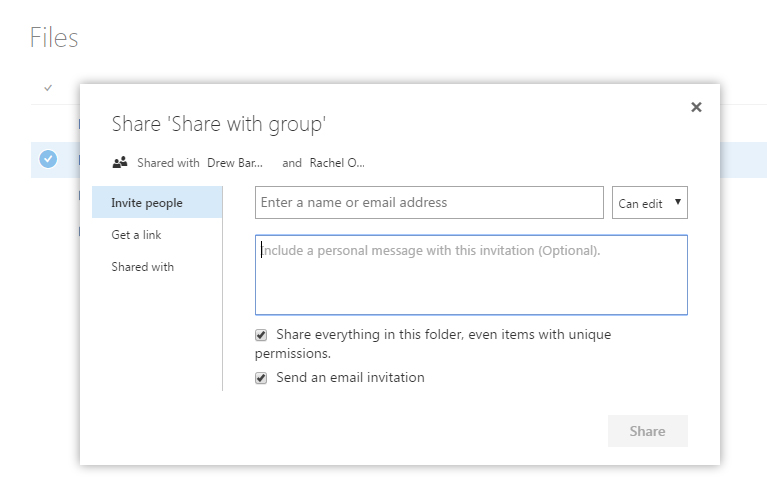Click the select-all checkmark in the Files header

(x=48, y=88)
